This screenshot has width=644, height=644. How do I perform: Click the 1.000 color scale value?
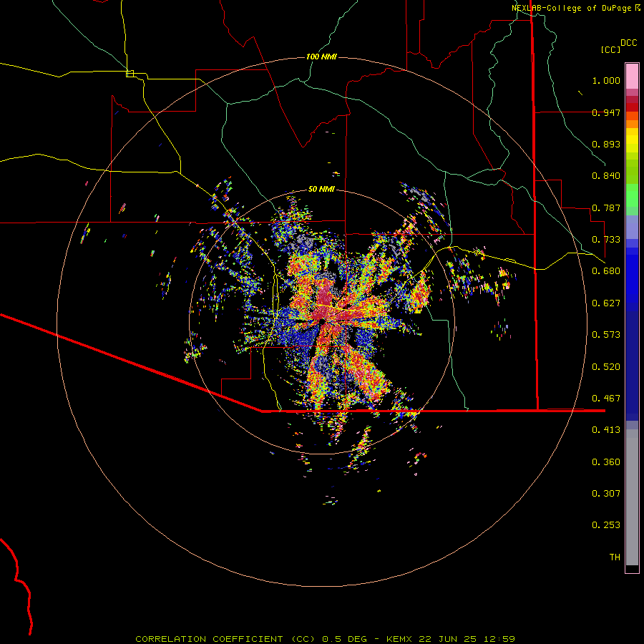pos(606,80)
